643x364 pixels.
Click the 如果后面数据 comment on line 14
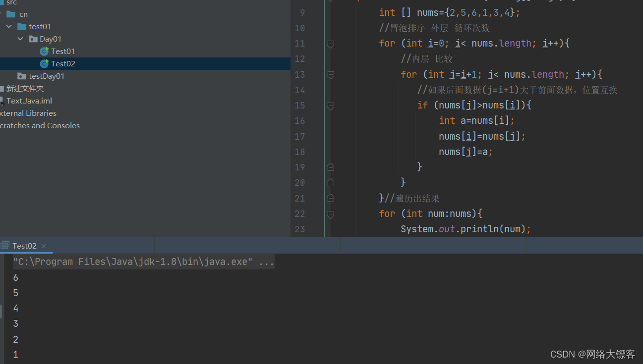point(518,90)
